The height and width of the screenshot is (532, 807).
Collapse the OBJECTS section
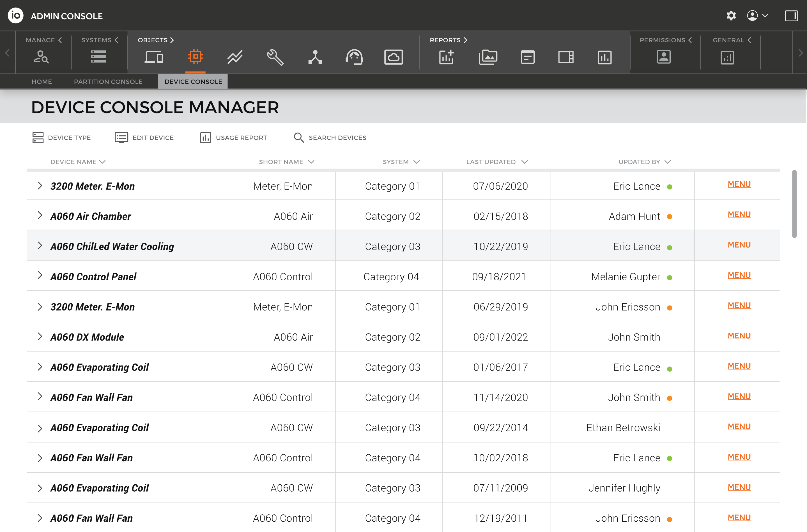[x=156, y=40]
